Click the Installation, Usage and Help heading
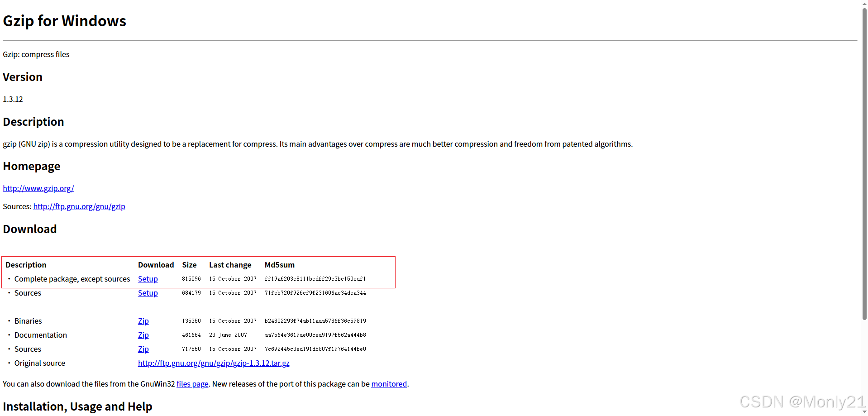The height and width of the screenshot is (416, 868). coord(78,406)
